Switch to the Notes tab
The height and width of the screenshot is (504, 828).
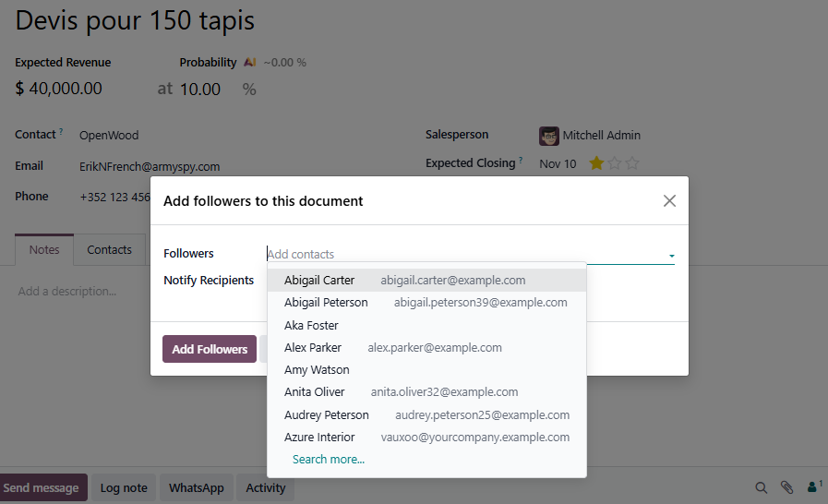[x=44, y=250]
